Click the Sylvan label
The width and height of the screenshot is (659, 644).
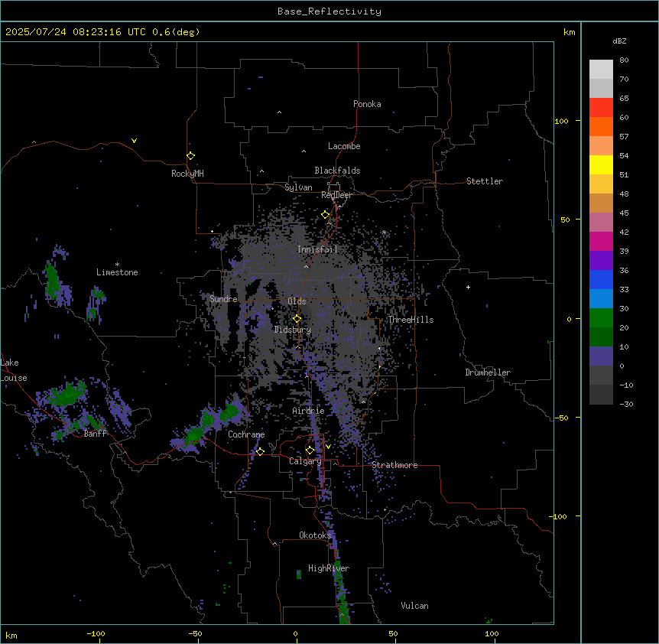298,187
